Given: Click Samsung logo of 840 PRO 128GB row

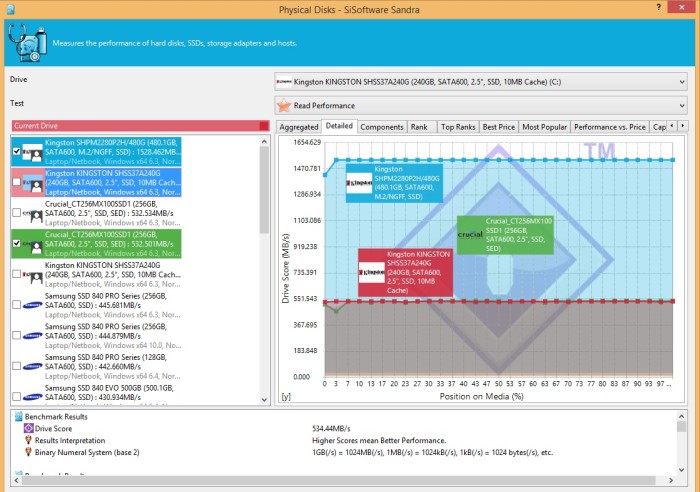Looking at the screenshot, I should coord(33,367).
